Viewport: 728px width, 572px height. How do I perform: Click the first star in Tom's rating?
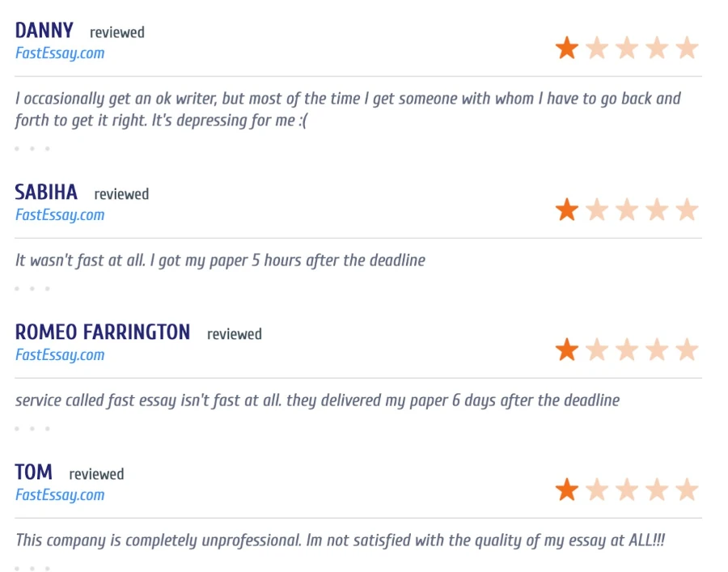click(567, 490)
